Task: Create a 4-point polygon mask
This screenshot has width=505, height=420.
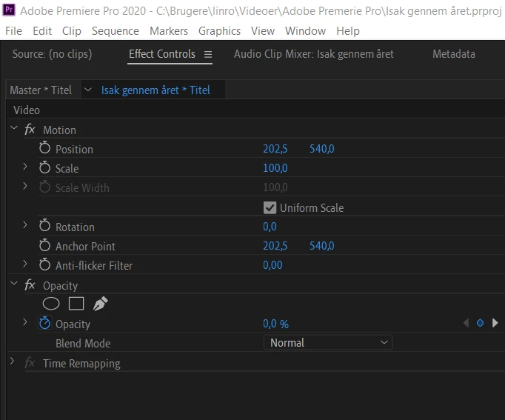Action: click(x=76, y=304)
